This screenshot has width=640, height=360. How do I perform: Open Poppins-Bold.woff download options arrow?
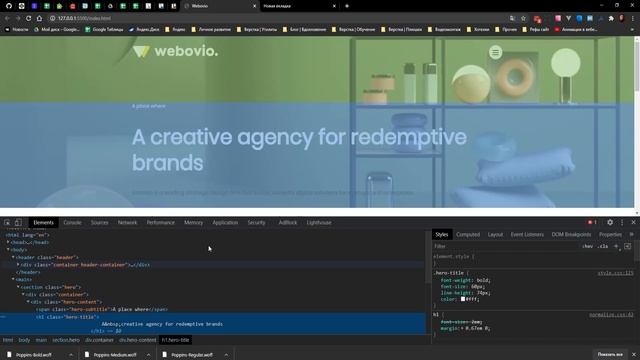(x=71, y=355)
